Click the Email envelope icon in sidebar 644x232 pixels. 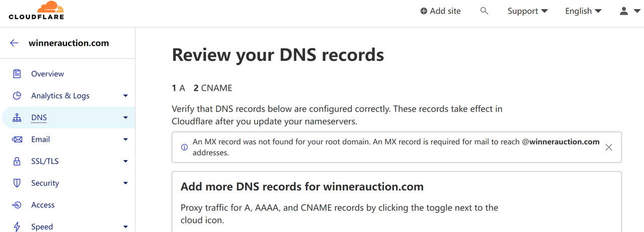coord(17,139)
